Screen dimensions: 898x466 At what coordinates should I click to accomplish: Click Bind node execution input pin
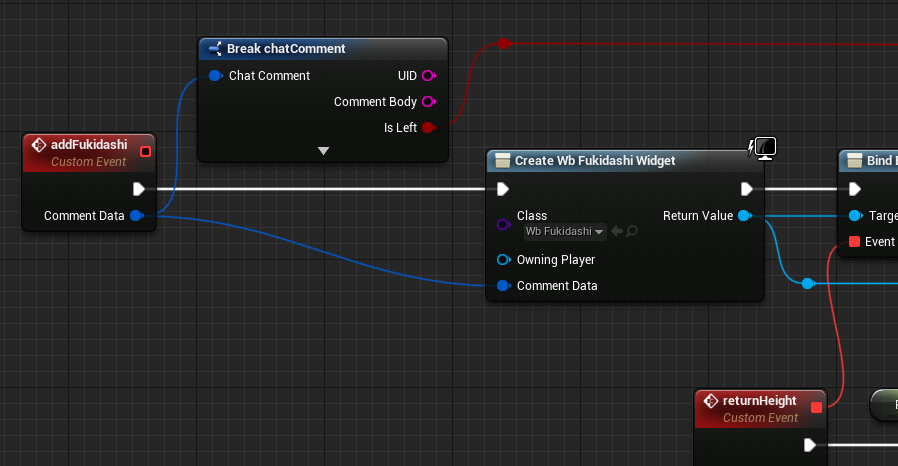point(854,189)
